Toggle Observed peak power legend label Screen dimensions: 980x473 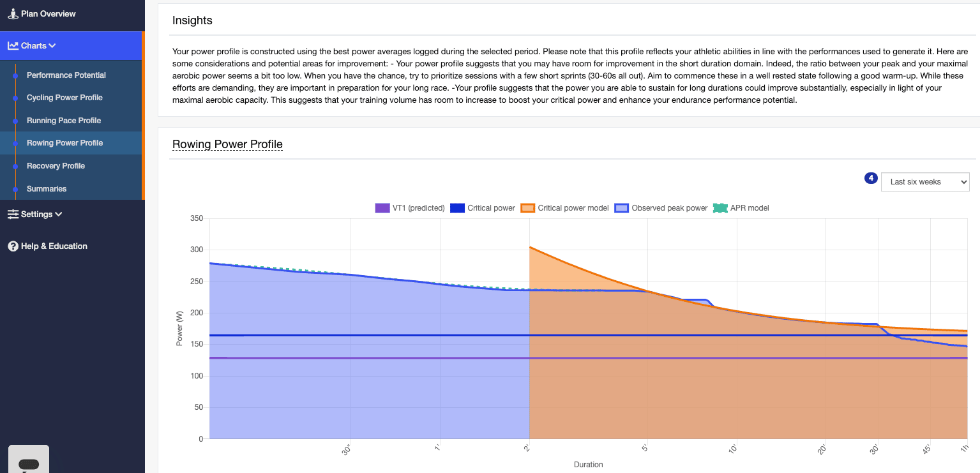pos(670,208)
